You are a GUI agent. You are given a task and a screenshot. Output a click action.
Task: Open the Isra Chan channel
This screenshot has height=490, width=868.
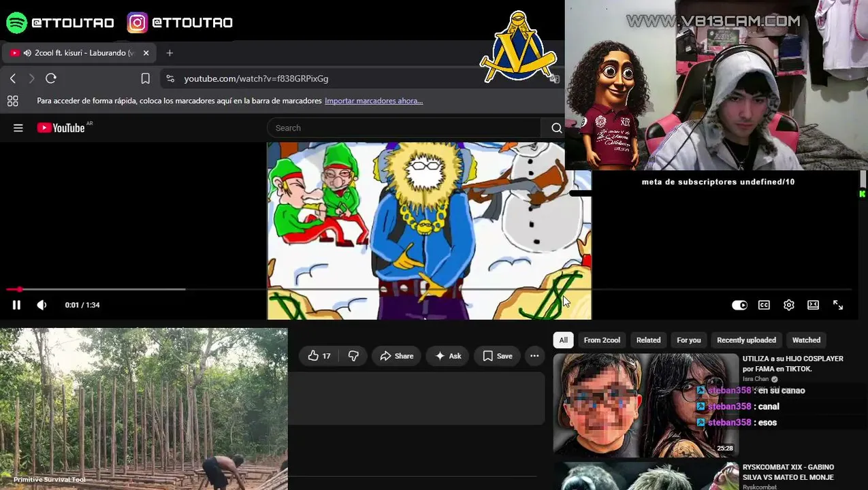coord(756,379)
